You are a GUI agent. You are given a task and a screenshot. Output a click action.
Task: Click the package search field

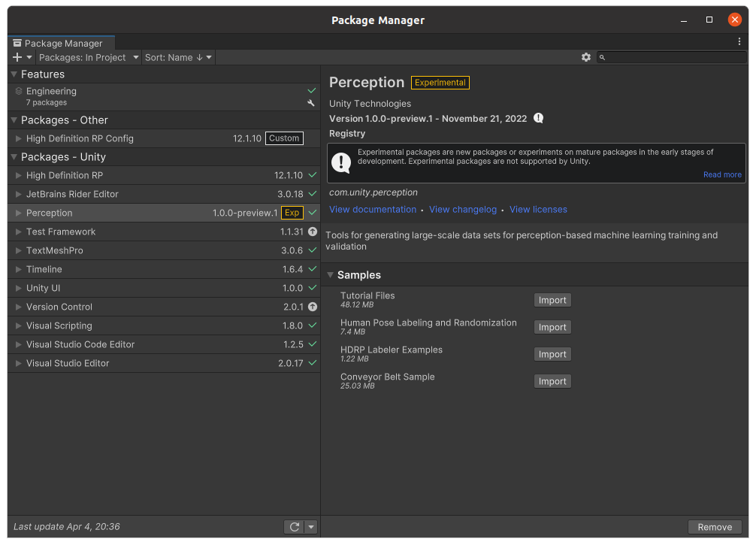tap(672, 57)
